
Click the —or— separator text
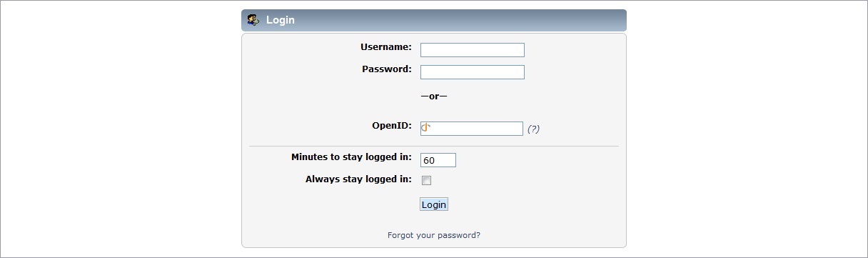tap(434, 96)
